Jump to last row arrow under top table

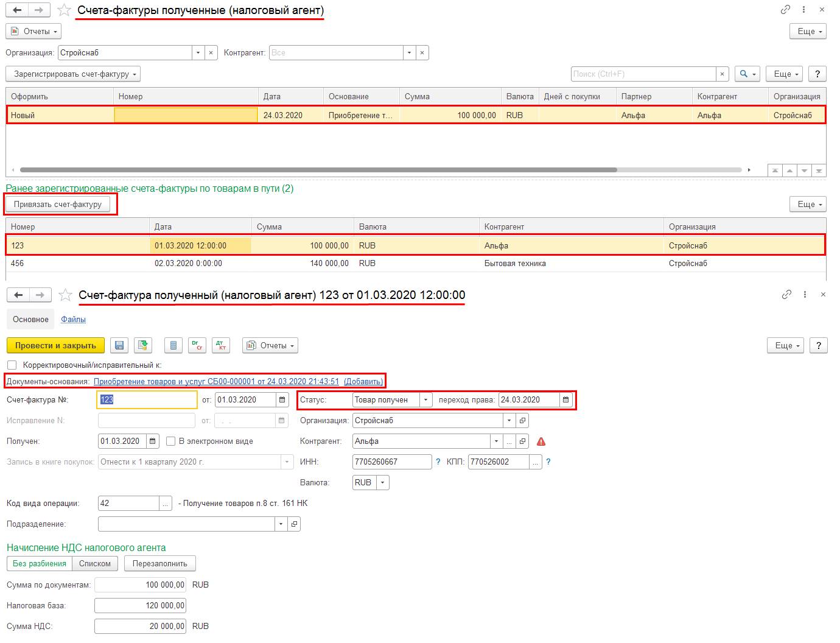click(x=819, y=171)
